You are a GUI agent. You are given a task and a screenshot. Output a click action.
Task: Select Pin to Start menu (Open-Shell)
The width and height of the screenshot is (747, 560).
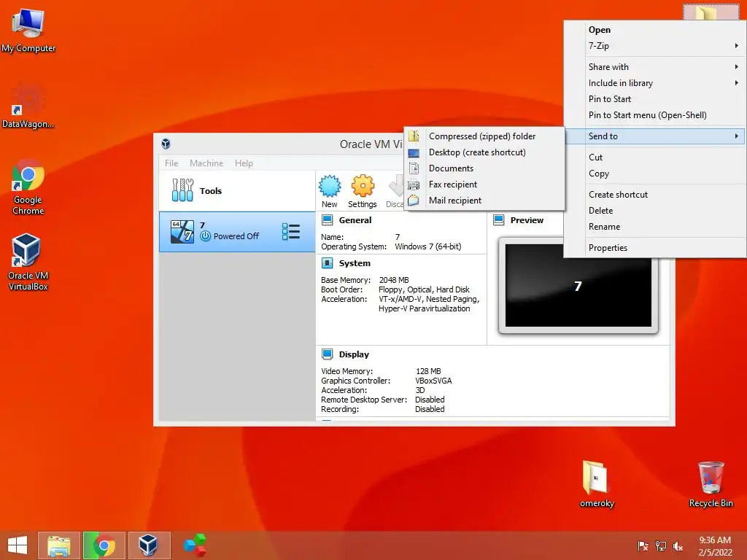point(654,114)
